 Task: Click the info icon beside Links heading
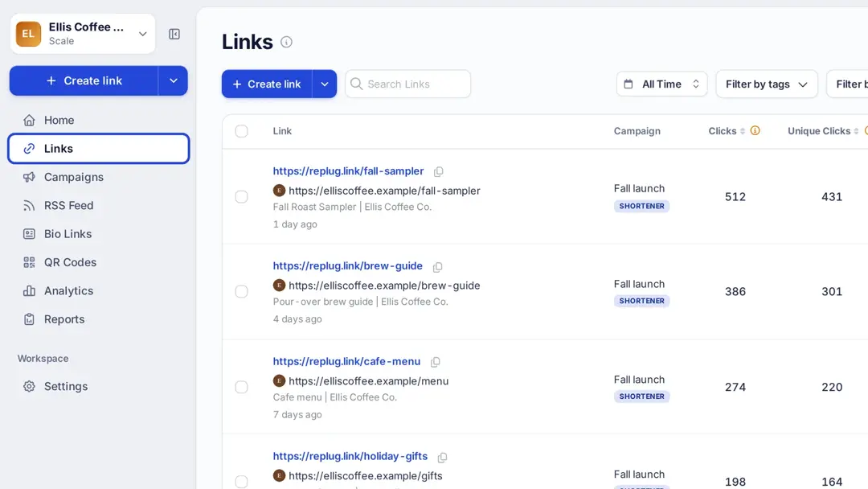pyautogui.click(x=286, y=42)
